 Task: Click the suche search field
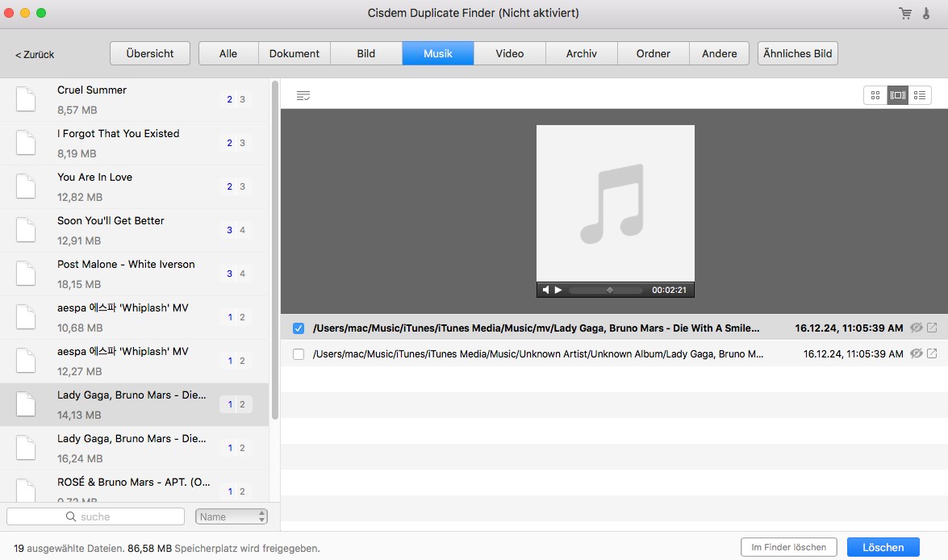click(95, 516)
